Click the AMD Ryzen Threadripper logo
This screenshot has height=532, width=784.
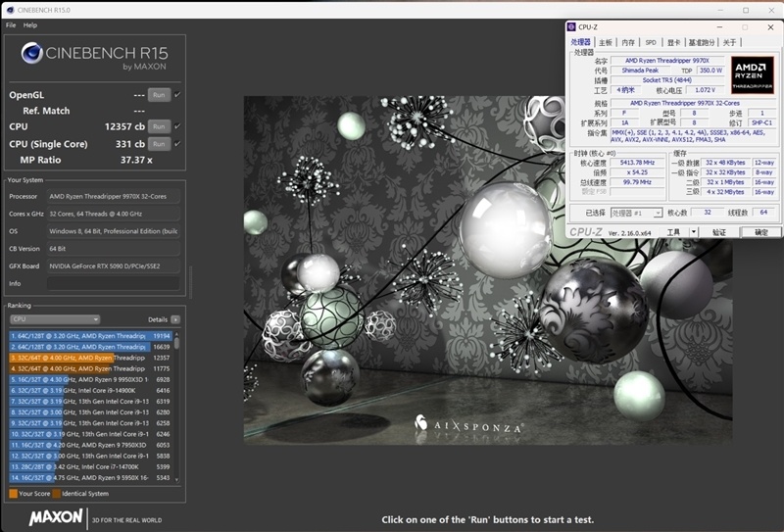[x=752, y=73]
